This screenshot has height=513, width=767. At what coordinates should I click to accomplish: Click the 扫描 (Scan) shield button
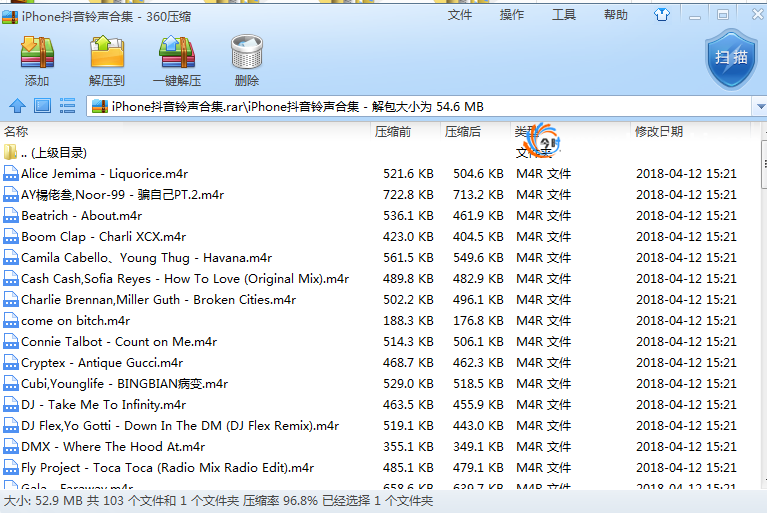point(731,59)
